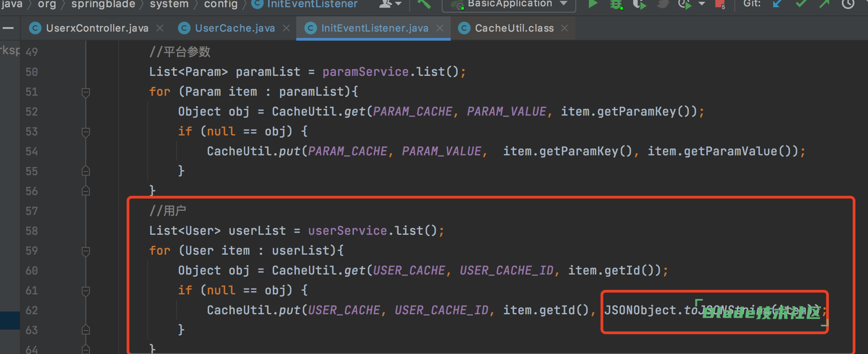Collapse fold marker at line 56

point(86,191)
